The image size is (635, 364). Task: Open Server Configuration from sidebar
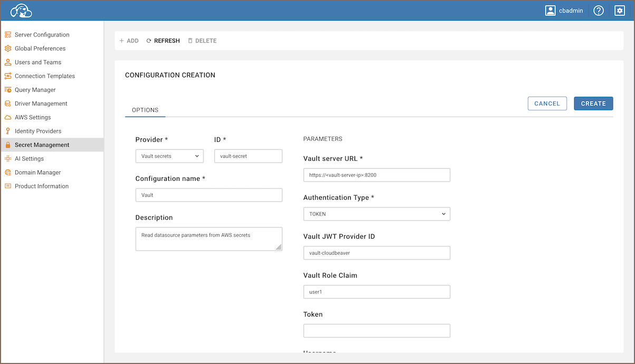tap(42, 35)
